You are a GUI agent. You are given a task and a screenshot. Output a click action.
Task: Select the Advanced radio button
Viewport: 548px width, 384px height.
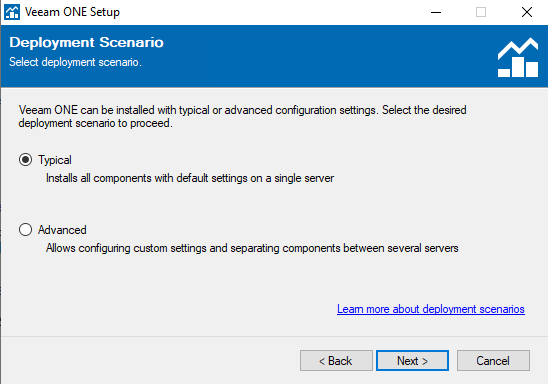coord(26,230)
